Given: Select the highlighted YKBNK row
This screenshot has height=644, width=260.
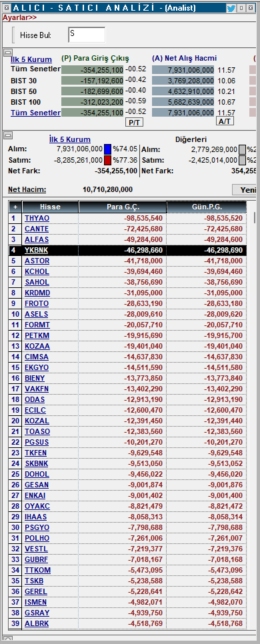Looking at the screenshot, I should point(128,250).
